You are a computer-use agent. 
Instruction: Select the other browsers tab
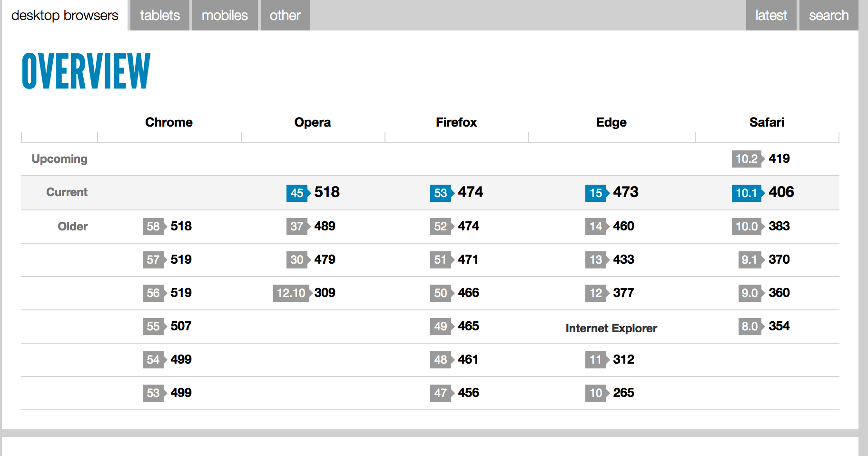pyautogui.click(x=285, y=15)
